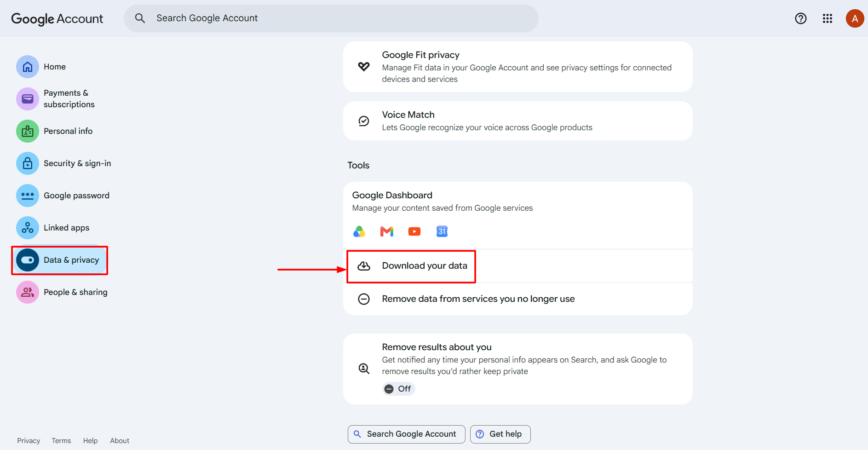Open the Google Dashboard heading

[x=392, y=196]
